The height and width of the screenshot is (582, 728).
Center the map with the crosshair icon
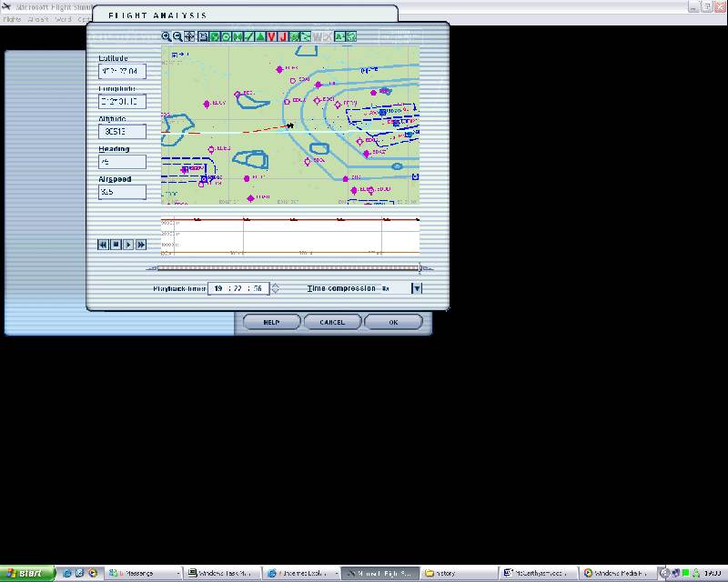(x=189, y=36)
